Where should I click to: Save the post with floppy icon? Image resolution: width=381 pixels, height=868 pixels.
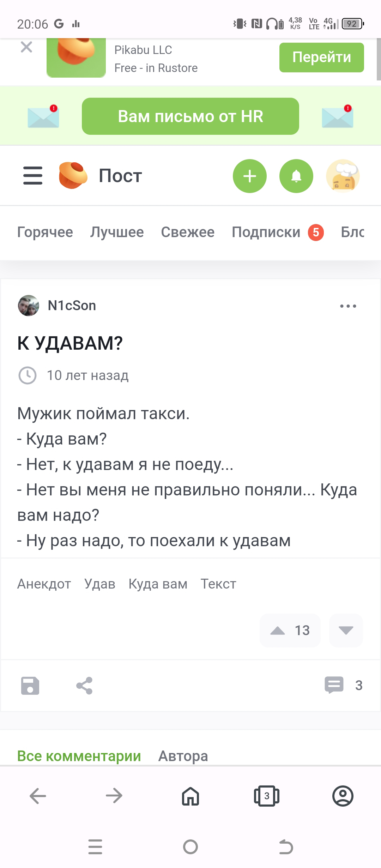pyautogui.click(x=30, y=686)
